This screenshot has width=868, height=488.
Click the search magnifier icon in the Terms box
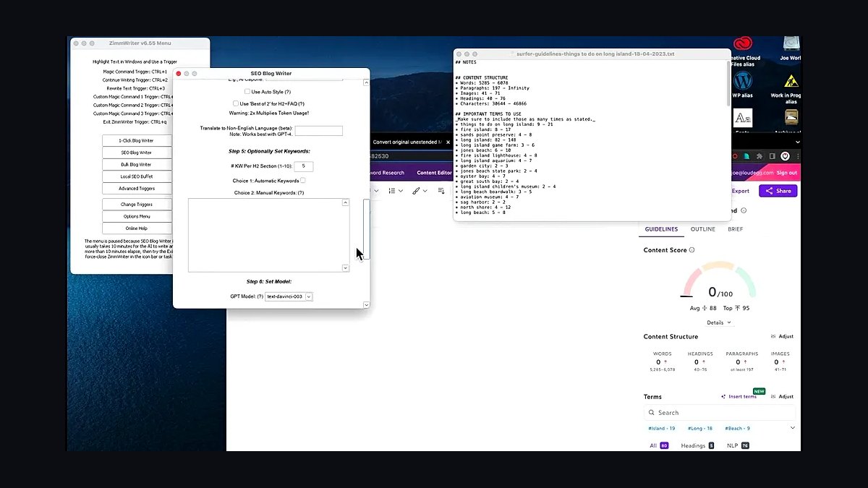(x=652, y=413)
